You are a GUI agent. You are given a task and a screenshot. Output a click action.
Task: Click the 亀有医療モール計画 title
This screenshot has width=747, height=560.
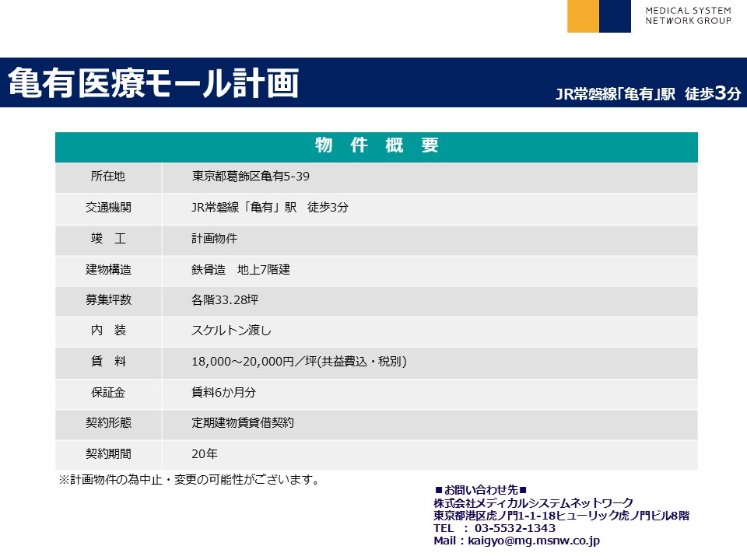coord(153,83)
